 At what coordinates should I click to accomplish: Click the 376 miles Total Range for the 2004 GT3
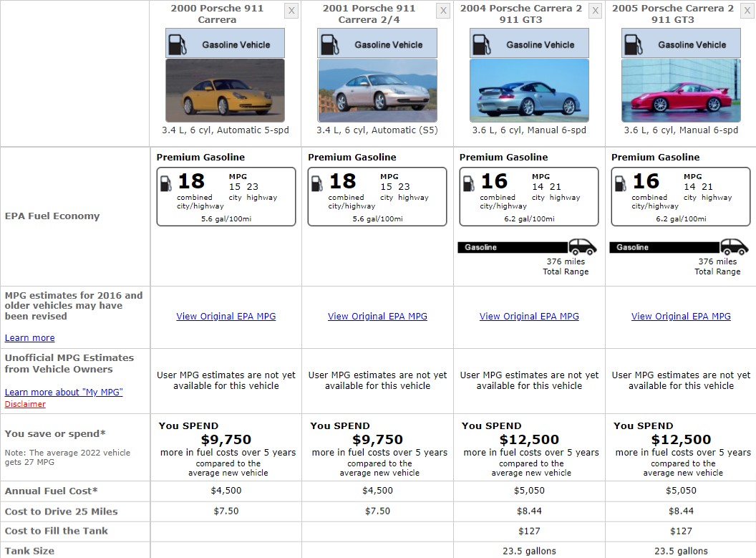[x=566, y=266]
